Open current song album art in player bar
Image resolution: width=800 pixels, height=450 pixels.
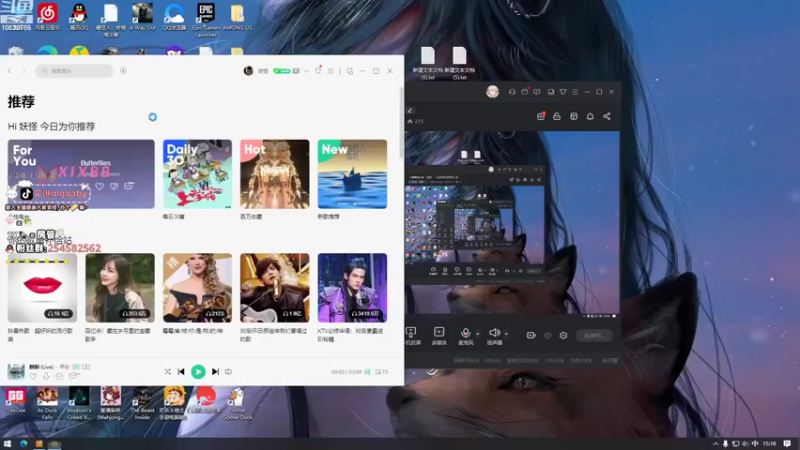click(16, 371)
